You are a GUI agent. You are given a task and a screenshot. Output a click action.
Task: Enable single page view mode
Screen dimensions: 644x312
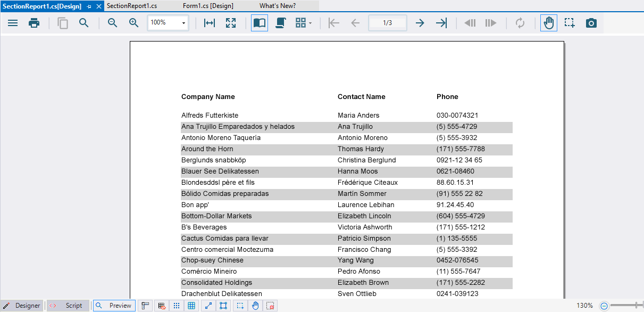(x=260, y=23)
